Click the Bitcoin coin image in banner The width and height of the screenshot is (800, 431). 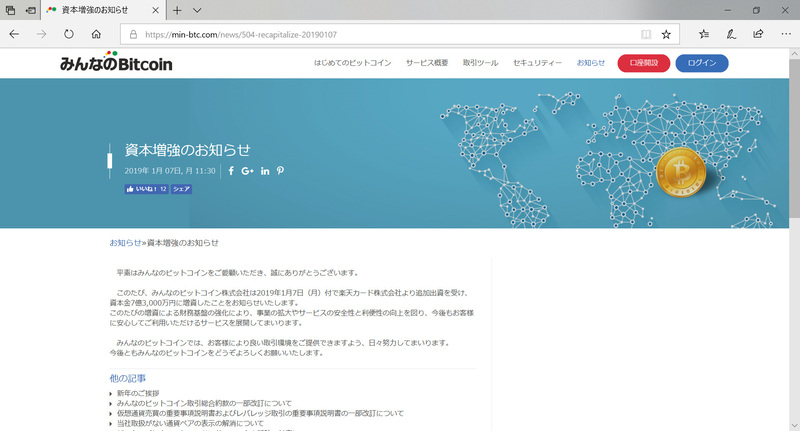point(681,172)
